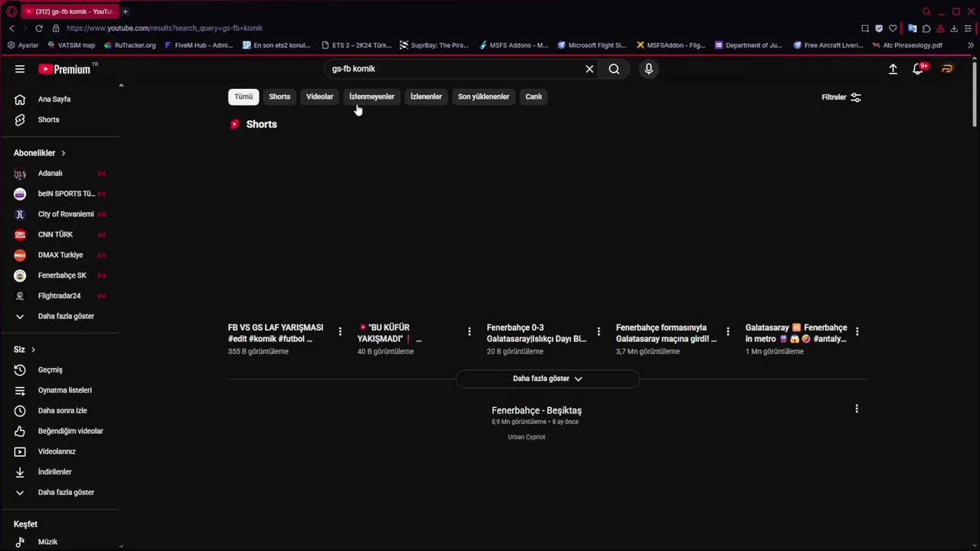Run search with magnifier button
This screenshot has width=980, height=551.
tap(614, 69)
